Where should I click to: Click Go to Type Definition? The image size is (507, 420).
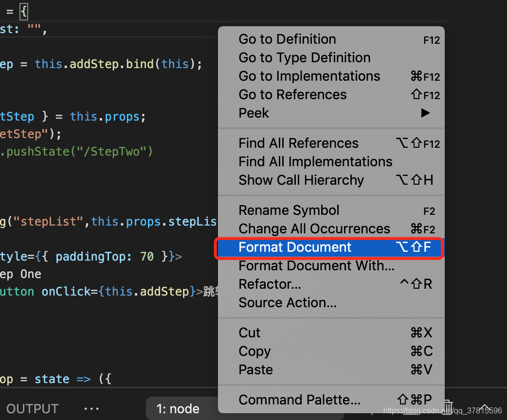[304, 58]
